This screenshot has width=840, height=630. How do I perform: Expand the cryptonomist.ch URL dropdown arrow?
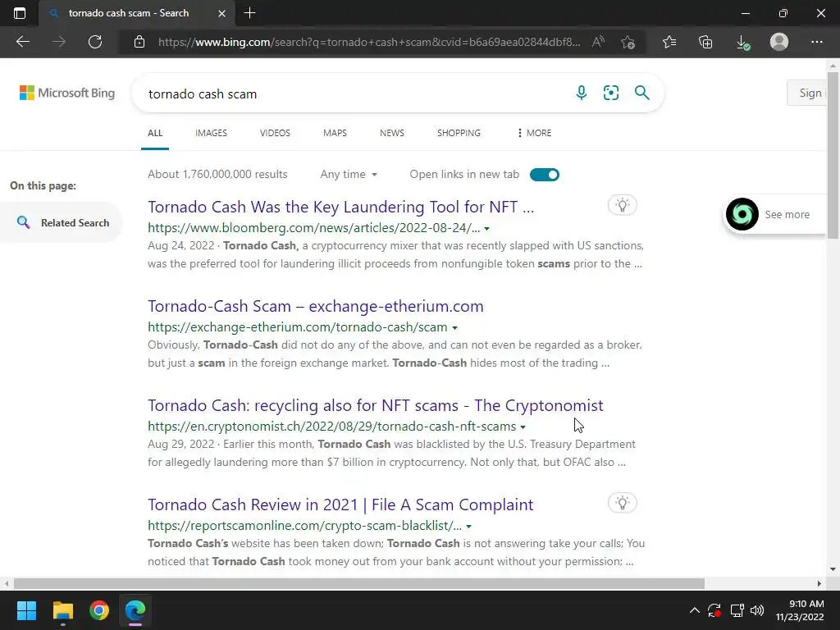[523, 427]
